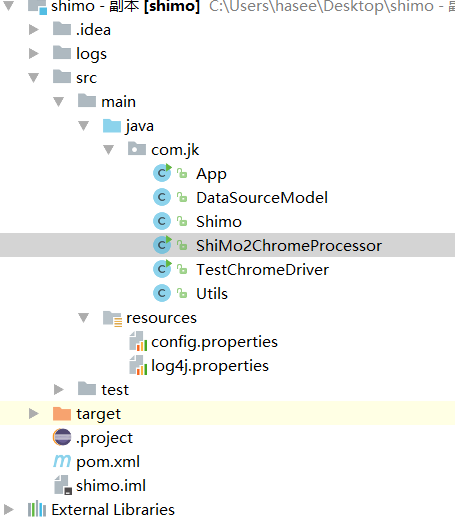Click the Eclipse .project file icon
This screenshot has height=528, width=455.
62,437
